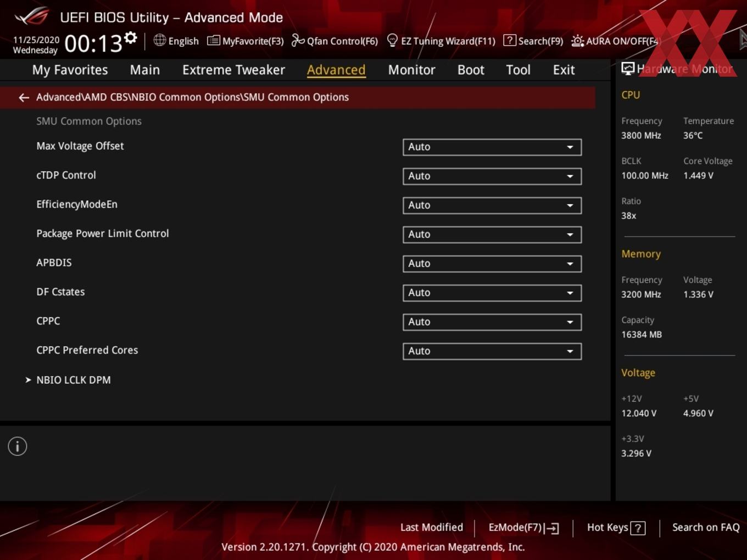Click the back arrow in breadcrumb
This screenshot has height=560, width=747.
24,97
